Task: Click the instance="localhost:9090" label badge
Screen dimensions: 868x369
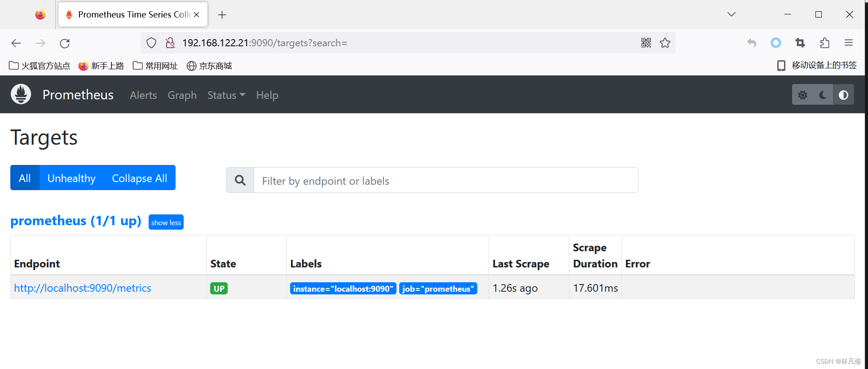Action: pos(343,289)
